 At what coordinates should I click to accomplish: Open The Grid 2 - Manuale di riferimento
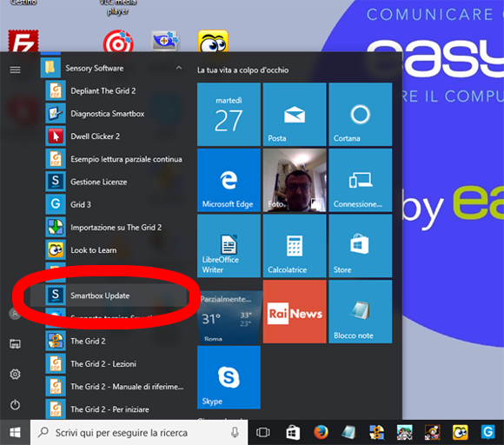click(x=127, y=387)
